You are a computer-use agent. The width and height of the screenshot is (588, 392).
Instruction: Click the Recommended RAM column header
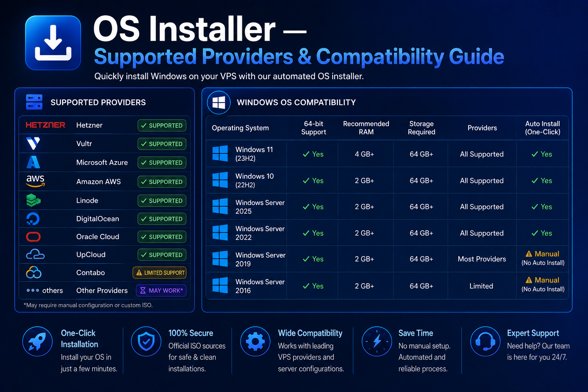(366, 128)
